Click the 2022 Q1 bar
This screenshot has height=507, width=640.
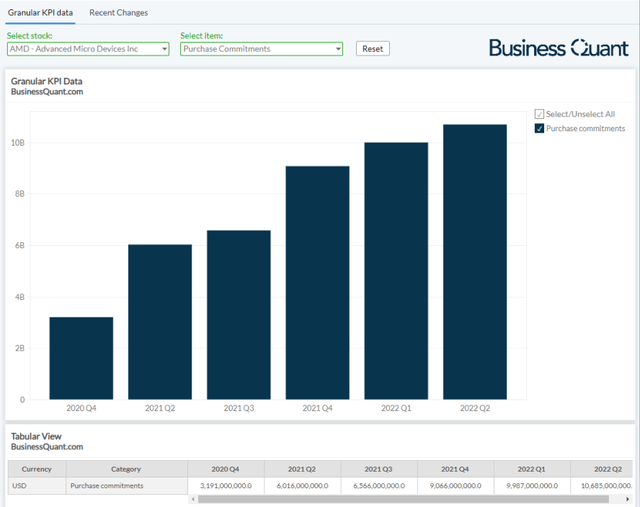point(396,271)
